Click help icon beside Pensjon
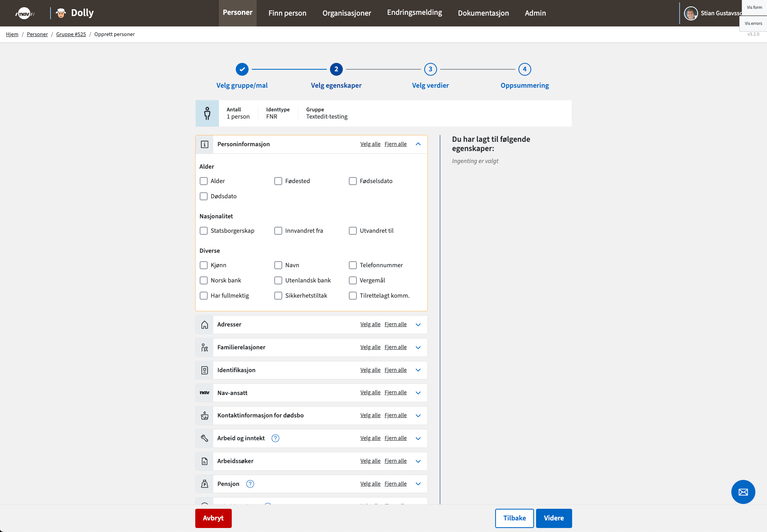The height and width of the screenshot is (532, 767). 250,484
